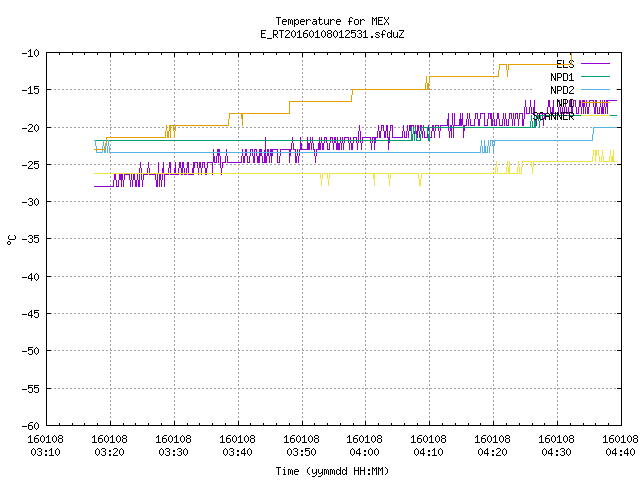
Task: Select the file name 'E_RT20160108012531.sfduZ' subtitle
Action: (x=332, y=34)
